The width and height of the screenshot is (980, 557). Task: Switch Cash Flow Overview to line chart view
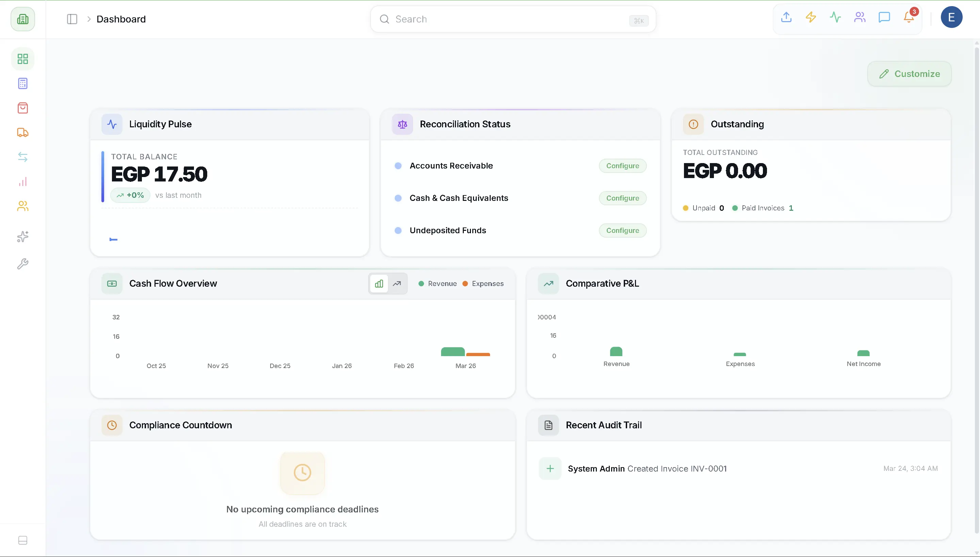click(x=397, y=284)
